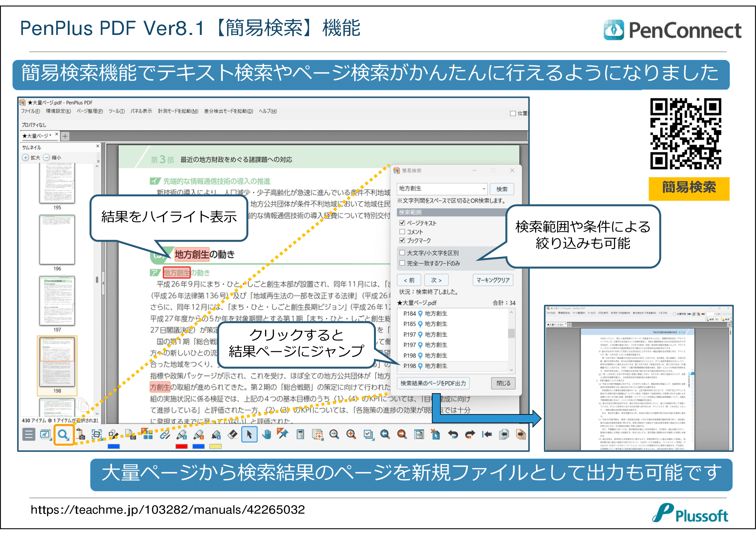The image size is (756, 535).
Task: Click 検索結果のページをPDF出力 button
Action: coord(433,383)
